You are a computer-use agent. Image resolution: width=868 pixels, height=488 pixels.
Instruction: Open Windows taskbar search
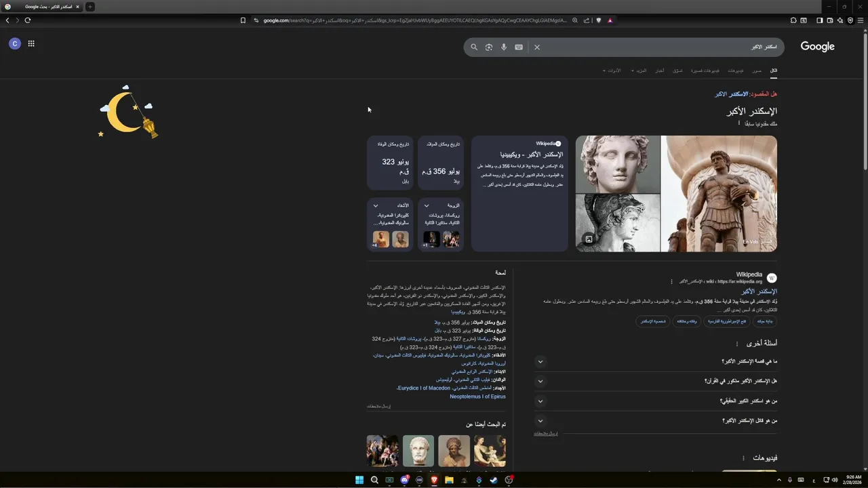tap(374, 480)
